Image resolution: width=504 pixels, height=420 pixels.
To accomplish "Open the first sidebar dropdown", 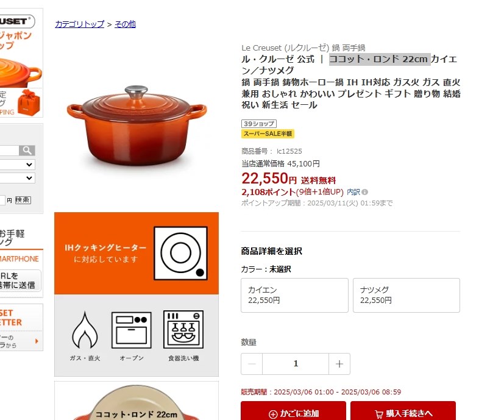I will coord(18,165).
